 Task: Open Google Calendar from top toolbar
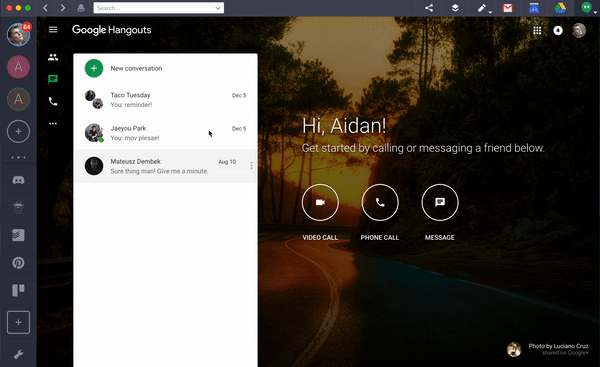point(534,8)
